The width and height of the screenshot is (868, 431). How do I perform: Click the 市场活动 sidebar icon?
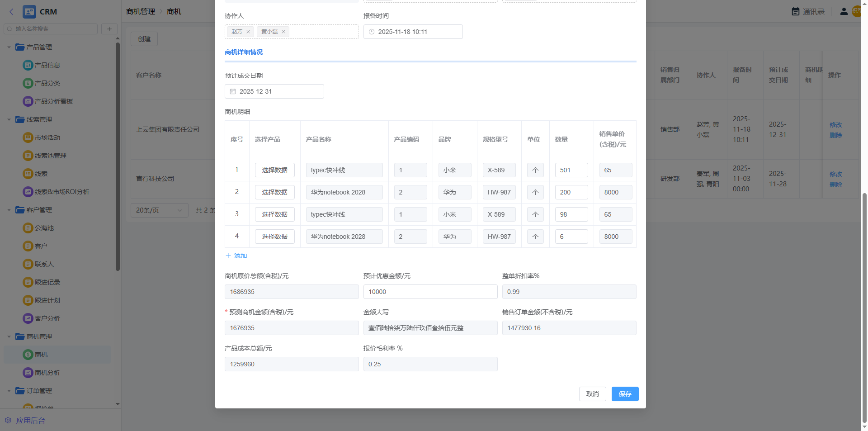pos(28,137)
